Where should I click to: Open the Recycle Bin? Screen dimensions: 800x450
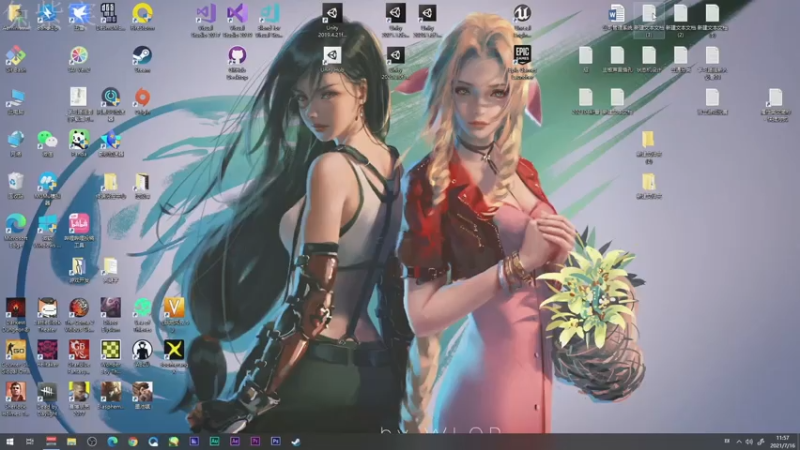pos(16,185)
